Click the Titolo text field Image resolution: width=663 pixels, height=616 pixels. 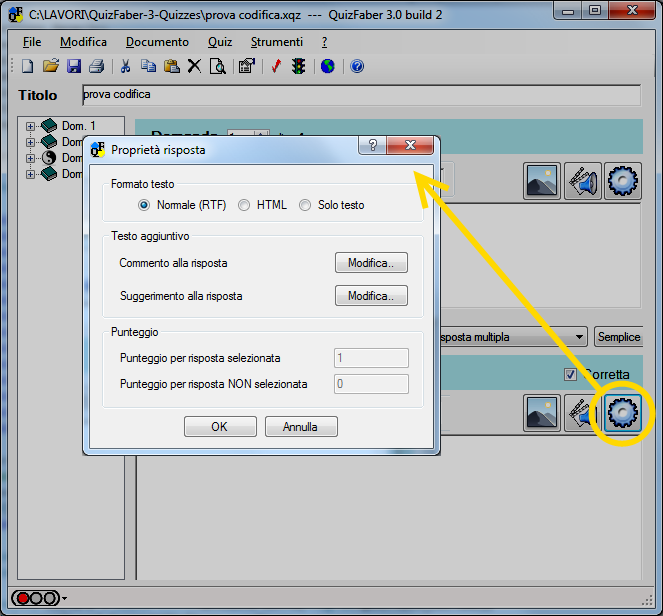pyautogui.click(x=360, y=95)
